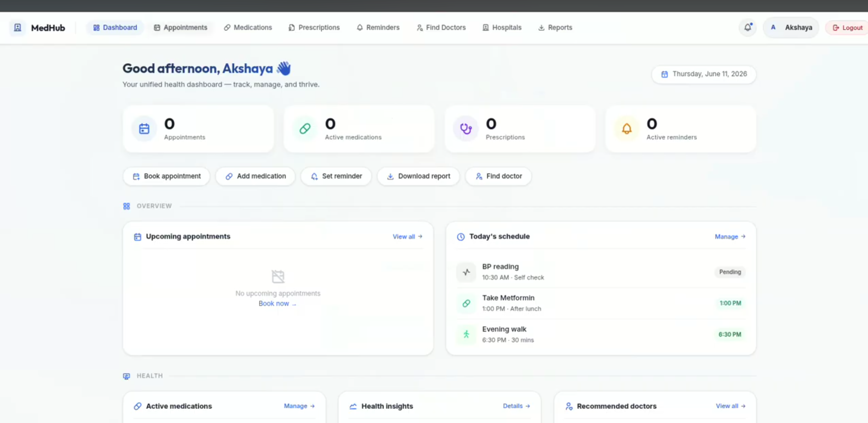
Task: Click the 1:00 PM time badge
Action: (730, 303)
